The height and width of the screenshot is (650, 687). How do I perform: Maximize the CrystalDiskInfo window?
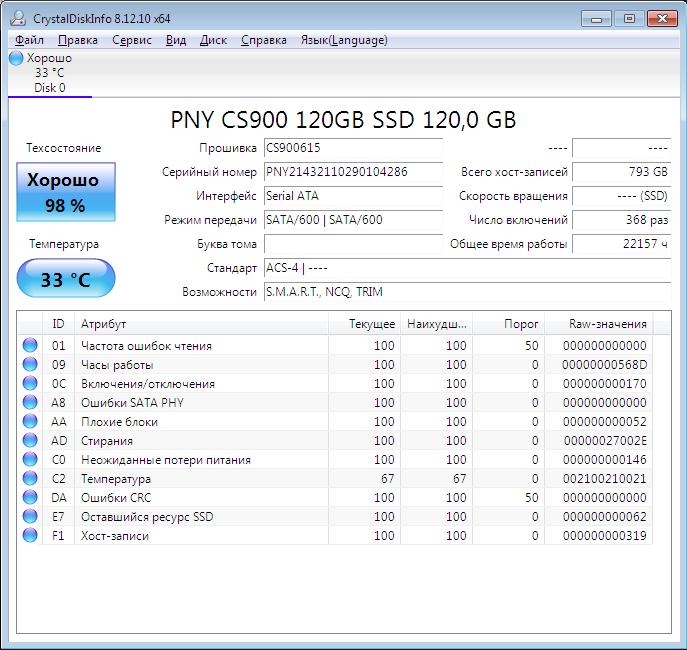pyautogui.click(x=629, y=19)
